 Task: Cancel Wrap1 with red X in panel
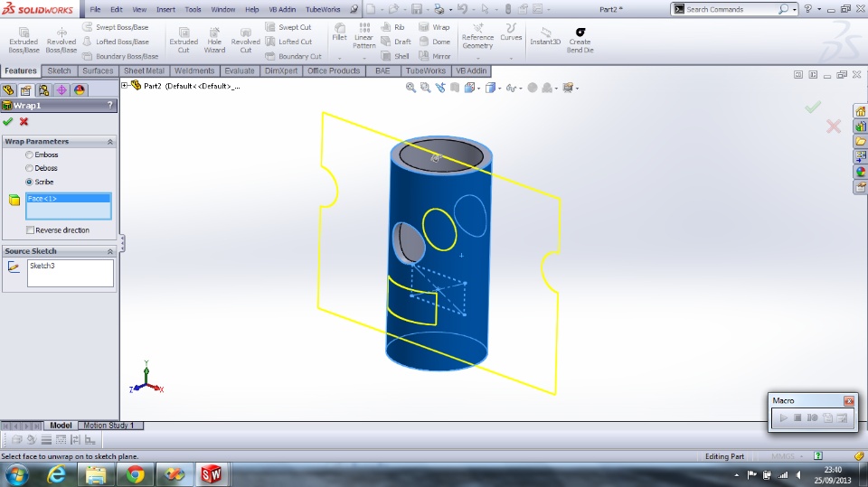[x=24, y=122]
